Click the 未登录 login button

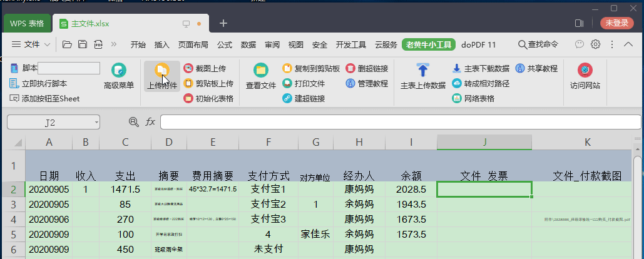(x=616, y=23)
